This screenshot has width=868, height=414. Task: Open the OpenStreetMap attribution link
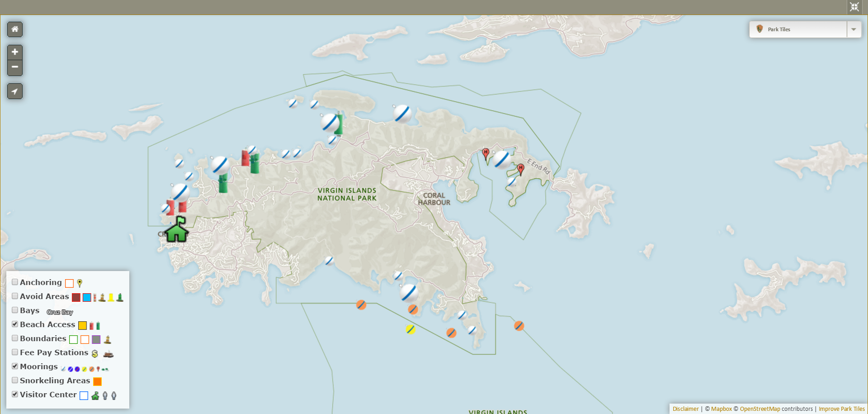[760, 409]
